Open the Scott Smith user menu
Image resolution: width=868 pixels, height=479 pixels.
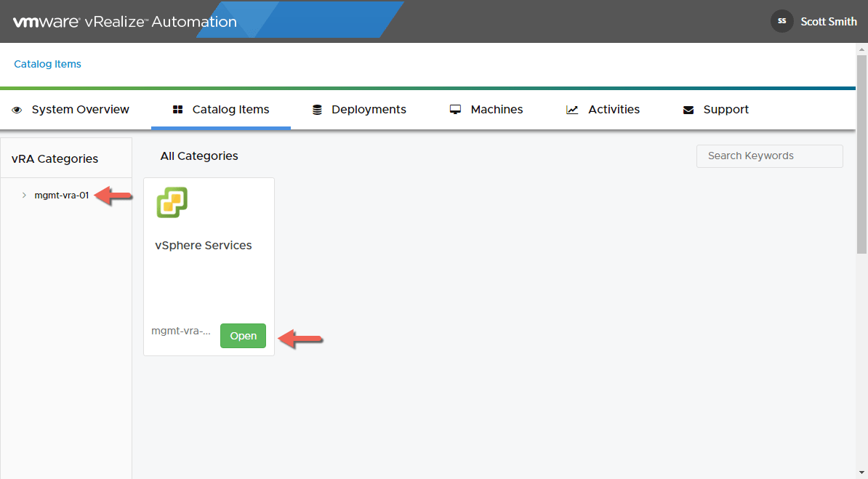tap(828, 22)
